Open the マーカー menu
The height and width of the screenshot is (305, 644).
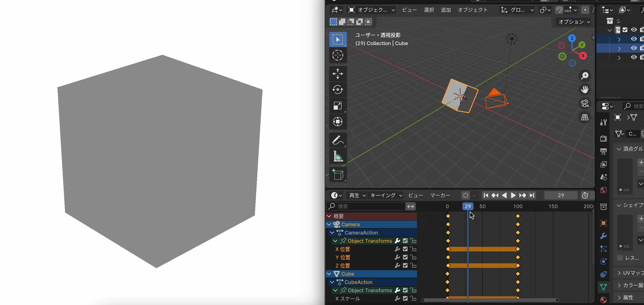click(440, 195)
